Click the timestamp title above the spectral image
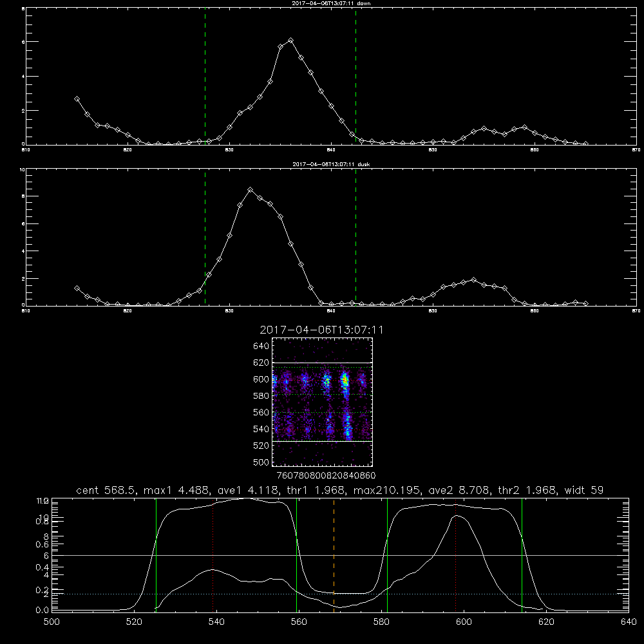The width and height of the screenshot is (644, 644). [321, 330]
